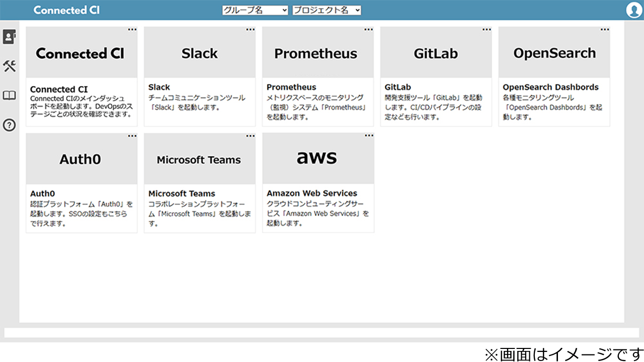Launch the OpenSearch card banner
The image size is (644, 362).
554,52
